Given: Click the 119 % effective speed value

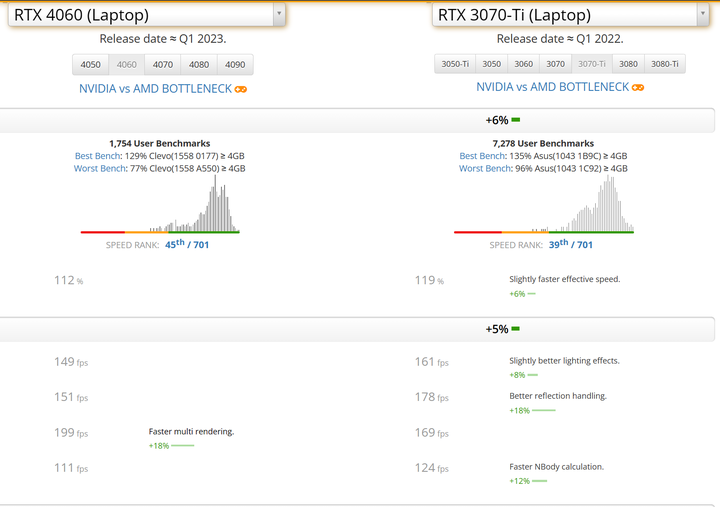Looking at the screenshot, I should point(429,280).
